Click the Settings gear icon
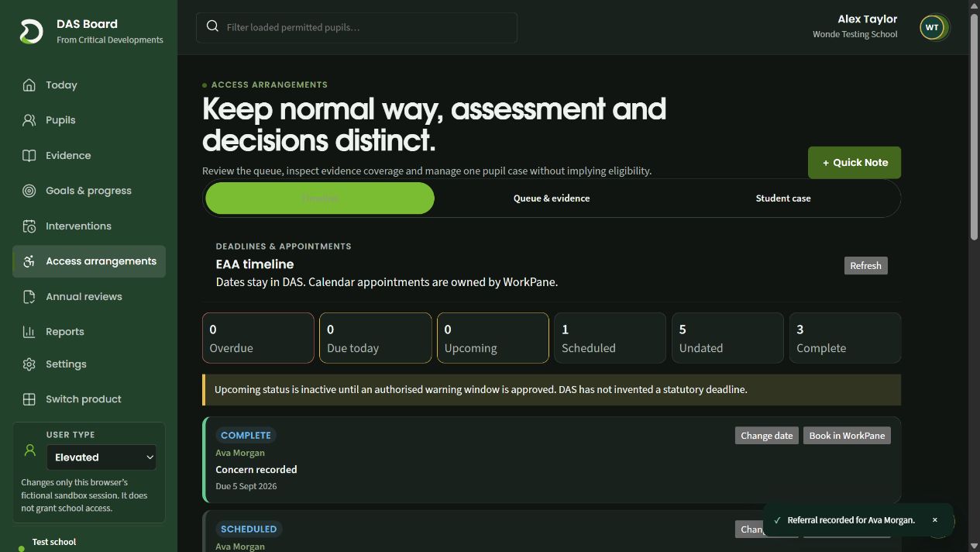Screen dimensions: 980x552 (29, 364)
